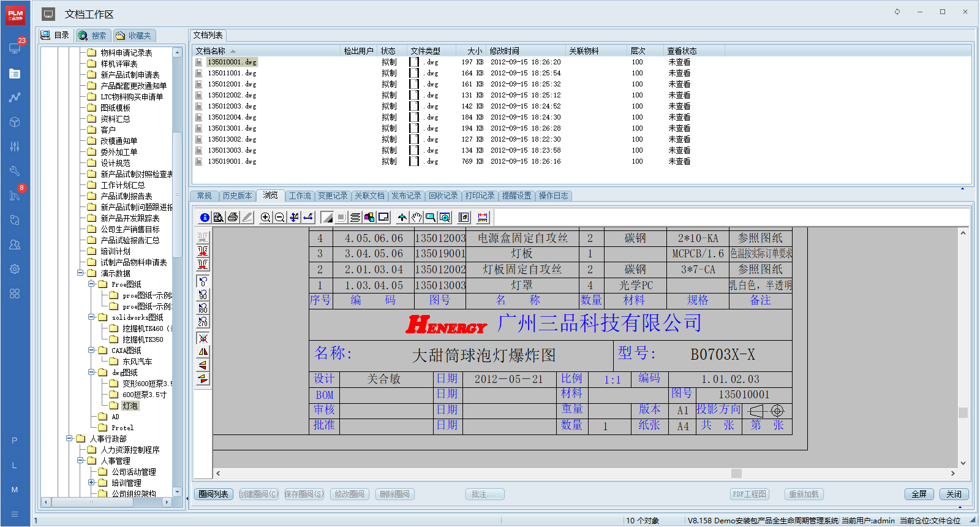Viewport: 980px width, 527px height.
Task: Open the notifications monitor icon with badge 23
Action: [x=15, y=48]
